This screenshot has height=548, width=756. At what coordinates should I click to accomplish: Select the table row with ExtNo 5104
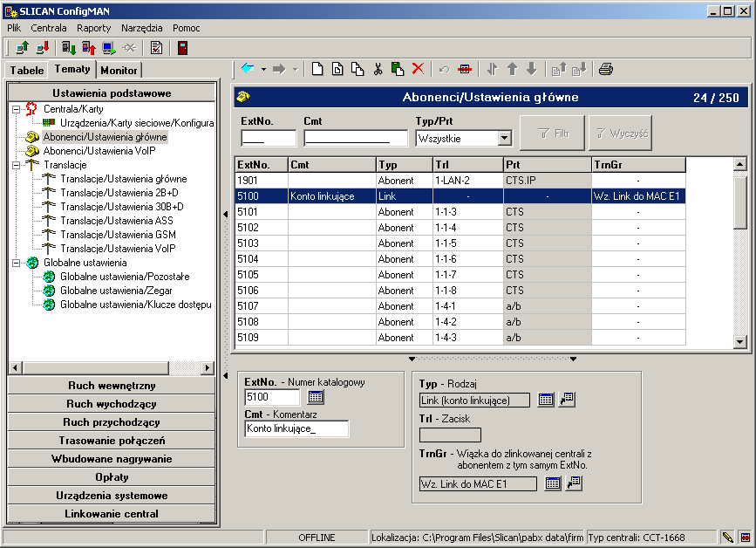click(460, 259)
